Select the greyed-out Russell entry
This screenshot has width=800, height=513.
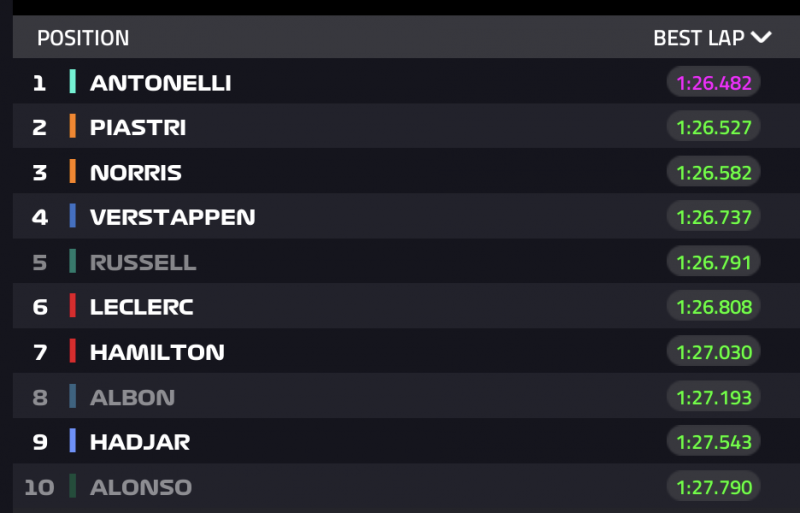(143, 262)
